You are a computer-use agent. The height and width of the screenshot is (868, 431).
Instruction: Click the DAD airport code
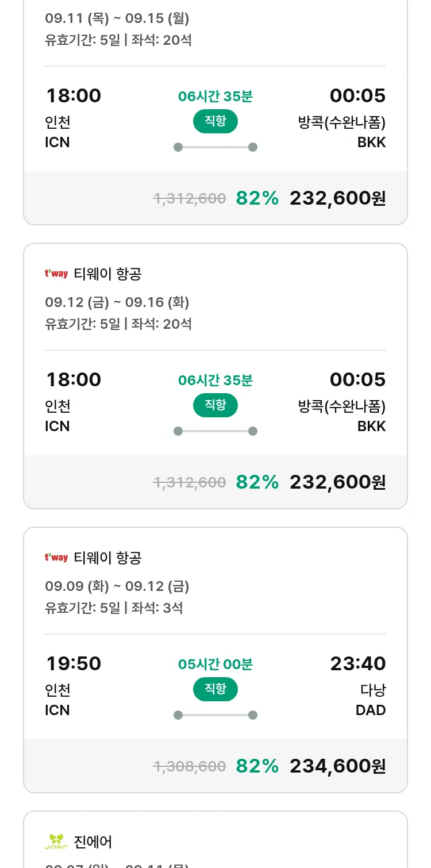[x=371, y=710]
